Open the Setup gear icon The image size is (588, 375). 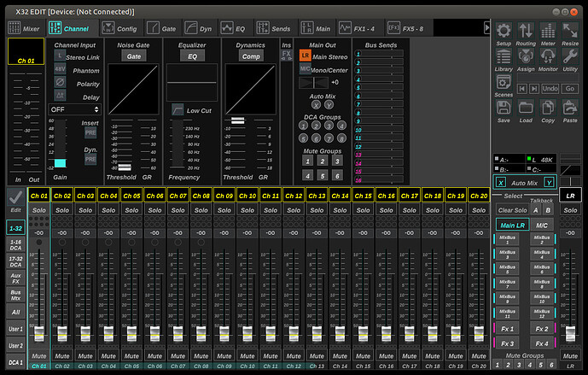(x=504, y=31)
